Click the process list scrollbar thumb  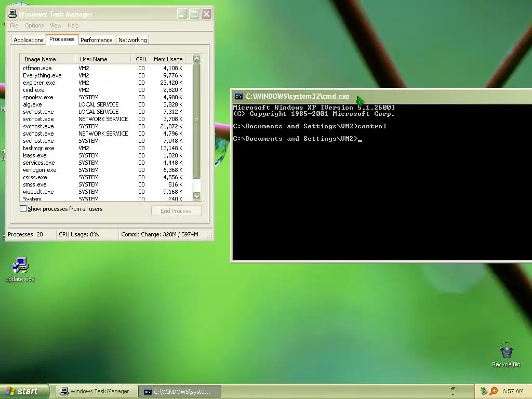coord(197,121)
